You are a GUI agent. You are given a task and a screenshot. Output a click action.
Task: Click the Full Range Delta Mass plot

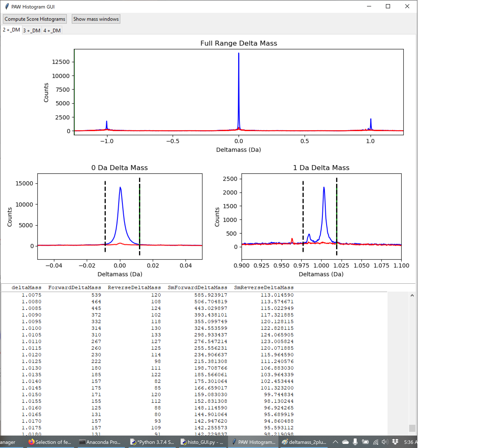(x=239, y=92)
